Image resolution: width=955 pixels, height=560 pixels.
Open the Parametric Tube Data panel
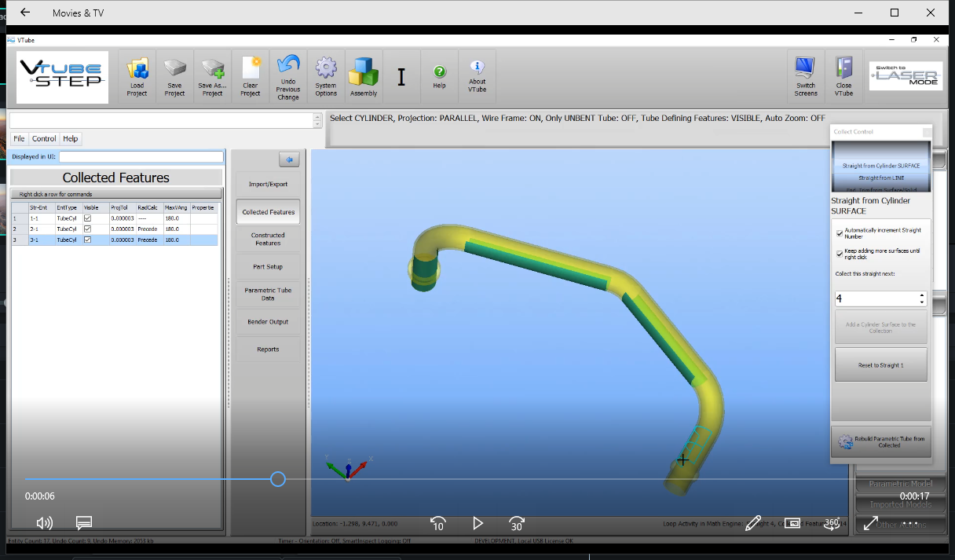pos(268,295)
